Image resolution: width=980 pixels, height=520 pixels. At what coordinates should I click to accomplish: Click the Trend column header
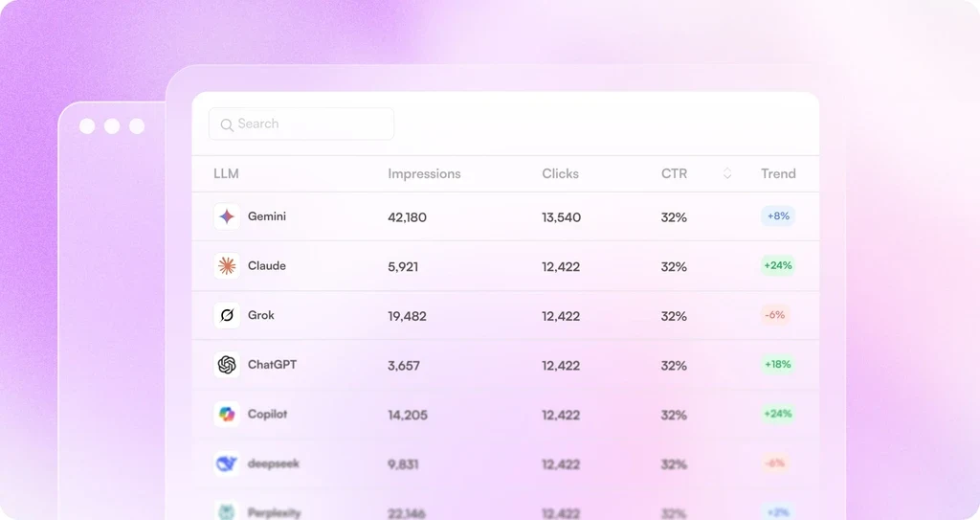tap(778, 173)
